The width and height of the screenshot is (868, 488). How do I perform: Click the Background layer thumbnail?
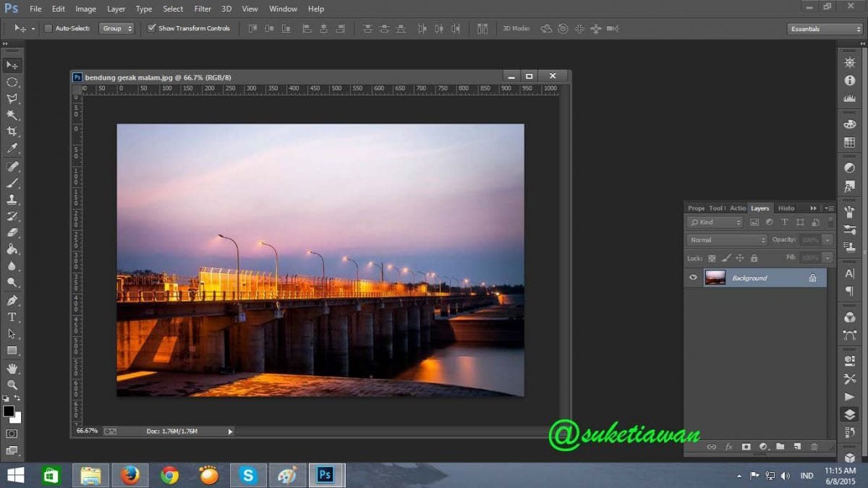[715, 278]
